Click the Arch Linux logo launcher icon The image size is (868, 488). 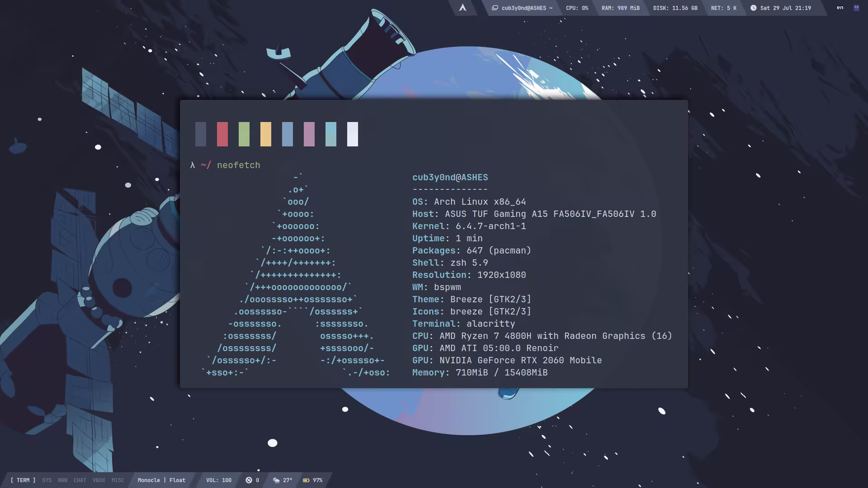[462, 8]
